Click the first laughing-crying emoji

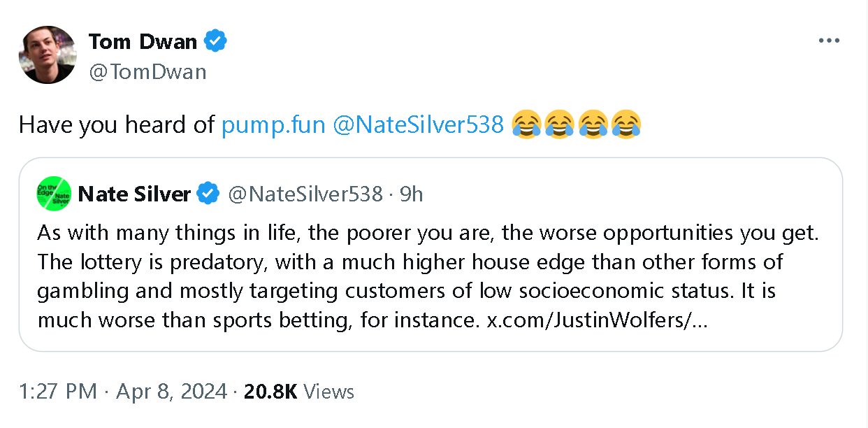(x=527, y=125)
